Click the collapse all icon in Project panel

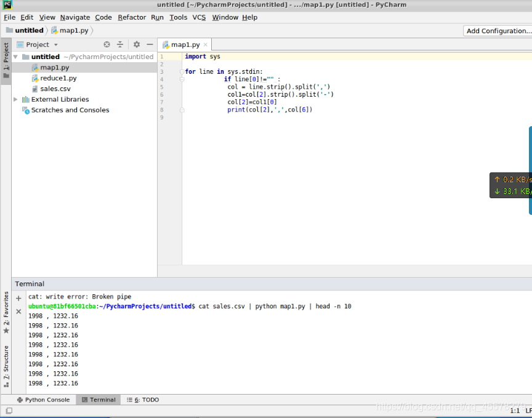(x=120, y=44)
